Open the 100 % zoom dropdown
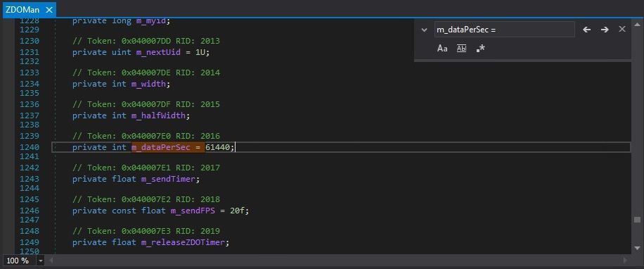The image size is (644, 269). [x=41, y=261]
